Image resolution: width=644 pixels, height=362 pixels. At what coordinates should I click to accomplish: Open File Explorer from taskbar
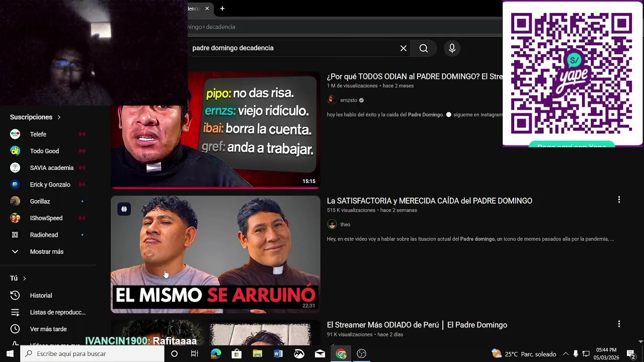[257, 354]
